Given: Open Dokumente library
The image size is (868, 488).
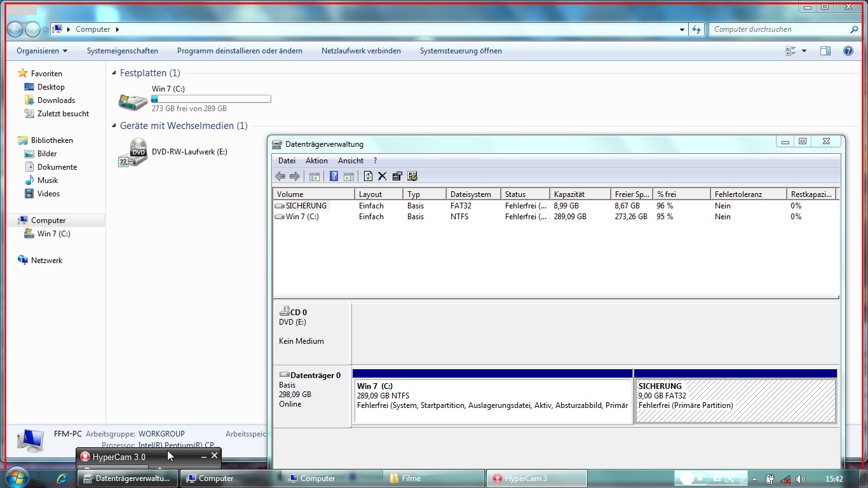Looking at the screenshot, I should pos(57,167).
